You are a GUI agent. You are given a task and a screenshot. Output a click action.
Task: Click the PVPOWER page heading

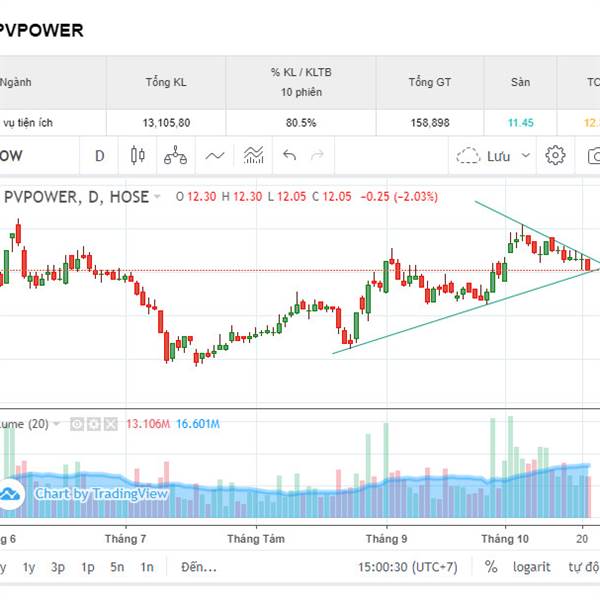40,31
